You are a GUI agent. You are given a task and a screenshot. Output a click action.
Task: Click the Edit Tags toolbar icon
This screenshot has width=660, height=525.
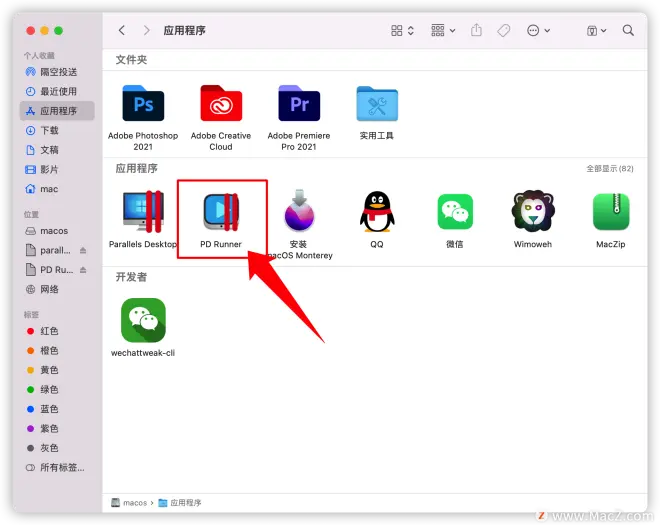[503, 30]
